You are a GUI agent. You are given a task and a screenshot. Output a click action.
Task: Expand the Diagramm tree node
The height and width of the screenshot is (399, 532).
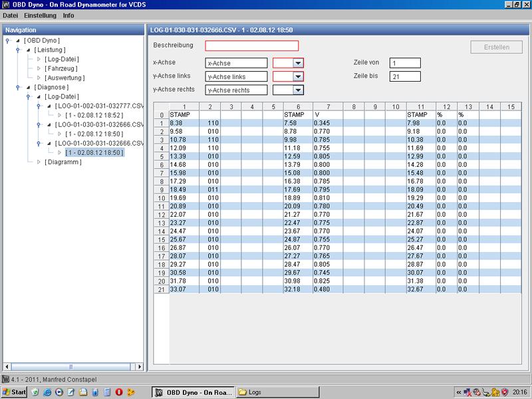point(39,162)
